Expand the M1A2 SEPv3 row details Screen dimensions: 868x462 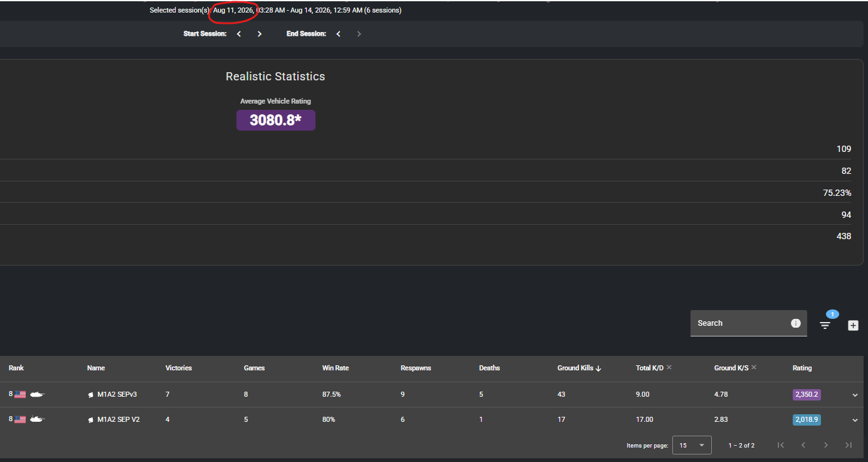(x=855, y=395)
